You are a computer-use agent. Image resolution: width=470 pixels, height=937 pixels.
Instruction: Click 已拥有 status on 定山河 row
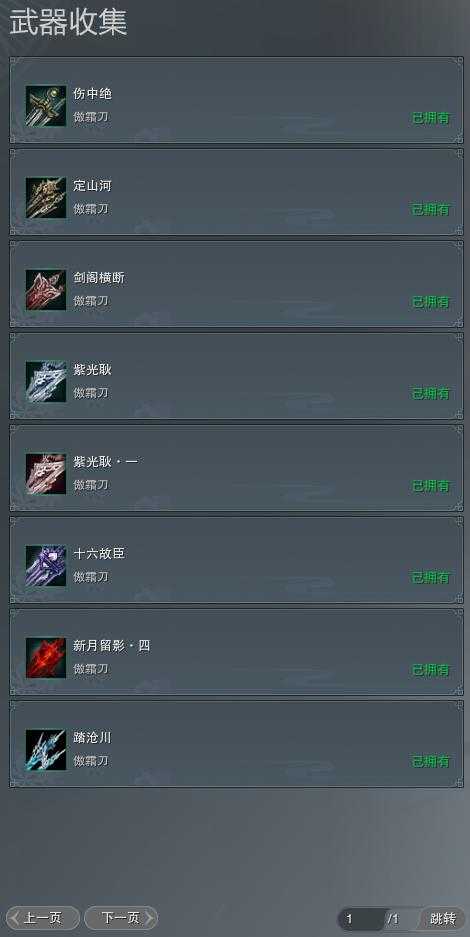pos(431,210)
